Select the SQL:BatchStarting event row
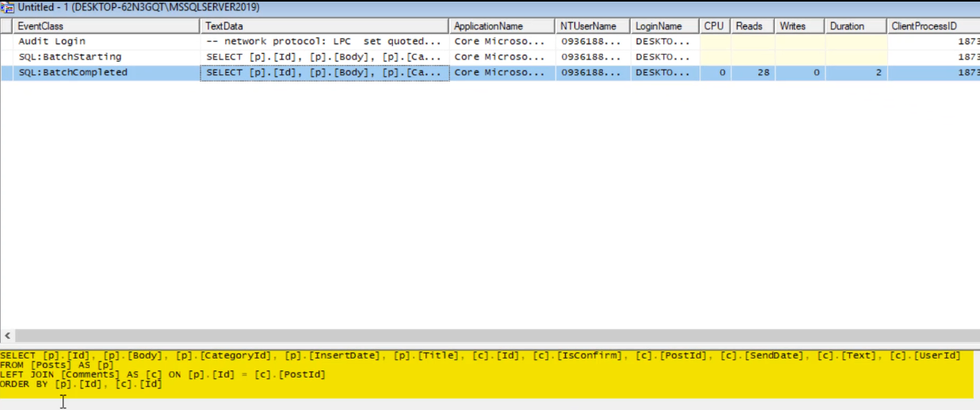This screenshot has height=410, width=980. (490, 57)
